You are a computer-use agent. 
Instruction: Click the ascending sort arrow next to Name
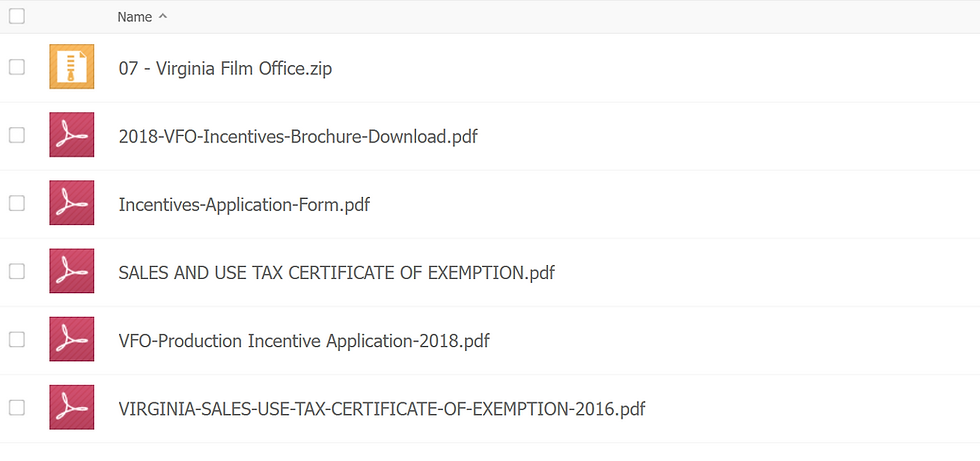[x=163, y=17]
